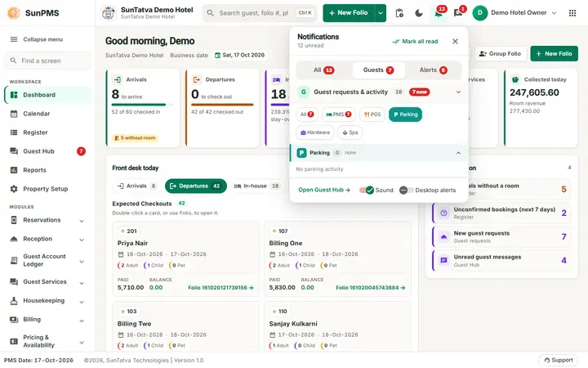588x368 pixels.
Task: Click the top bar New Folio button
Action: [349, 13]
